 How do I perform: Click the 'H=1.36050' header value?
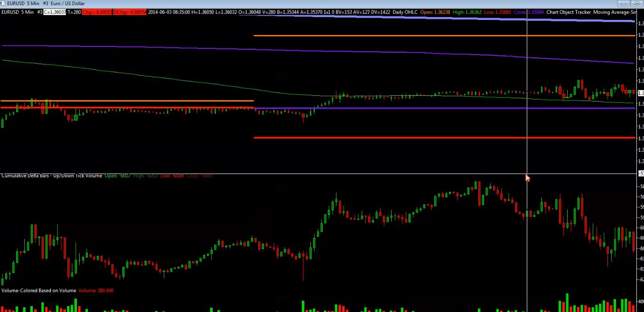202,12
